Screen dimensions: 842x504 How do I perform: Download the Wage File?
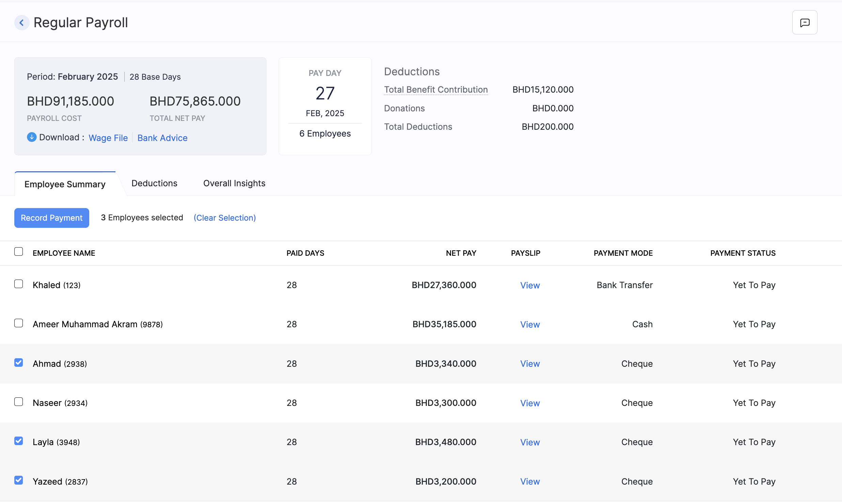(x=108, y=138)
